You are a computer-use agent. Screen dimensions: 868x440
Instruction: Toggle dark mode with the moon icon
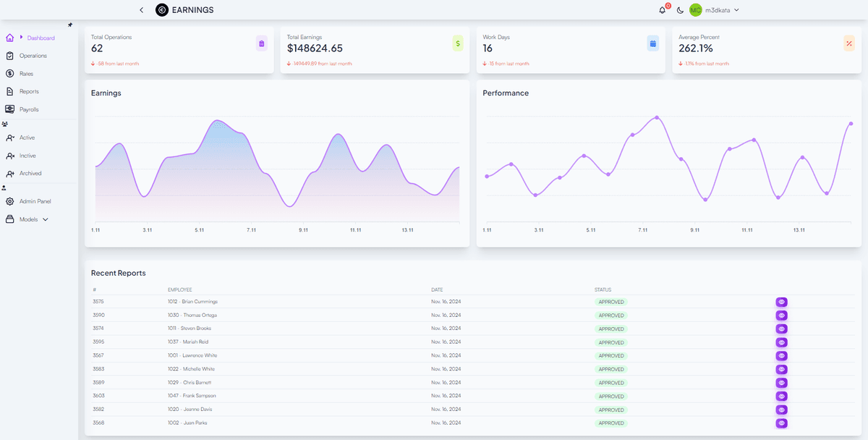point(679,10)
